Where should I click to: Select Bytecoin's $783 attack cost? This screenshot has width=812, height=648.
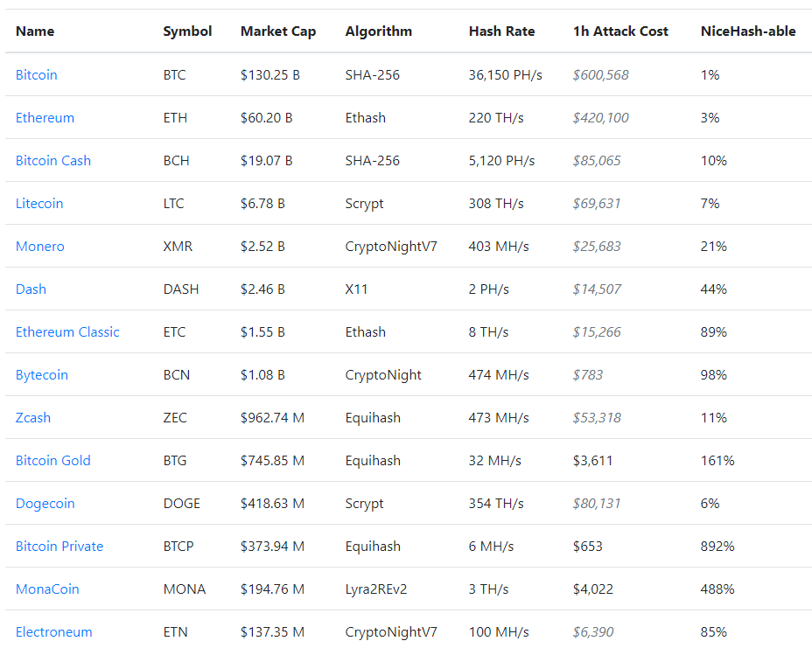tap(588, 375)
